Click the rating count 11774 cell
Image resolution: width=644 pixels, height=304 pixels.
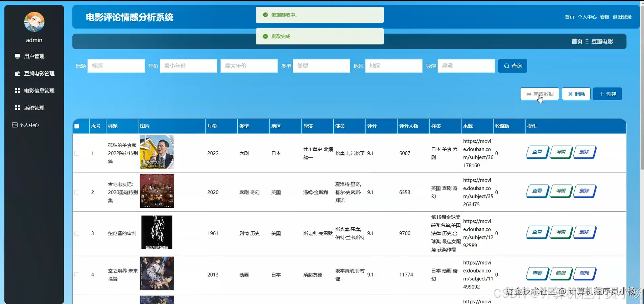click(406, 275)
